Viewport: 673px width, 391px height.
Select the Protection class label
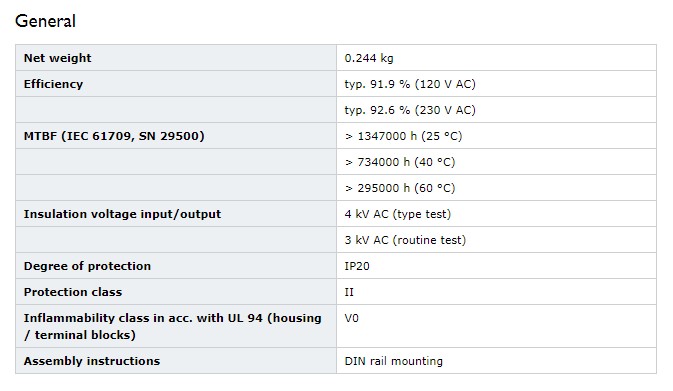[x=73, y=292]
